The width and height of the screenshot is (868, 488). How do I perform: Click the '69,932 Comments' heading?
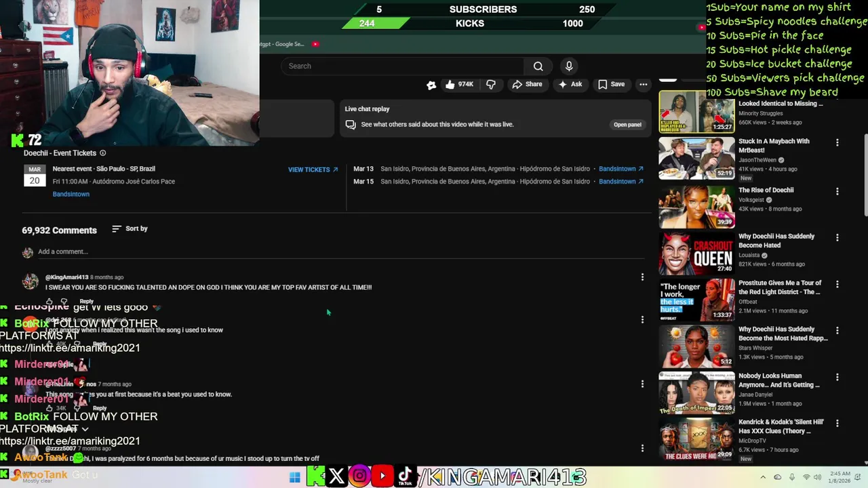point(59,230)
